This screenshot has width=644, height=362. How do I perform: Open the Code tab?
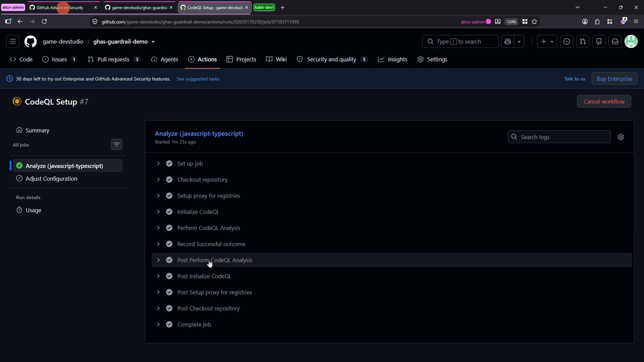point(21,59)
